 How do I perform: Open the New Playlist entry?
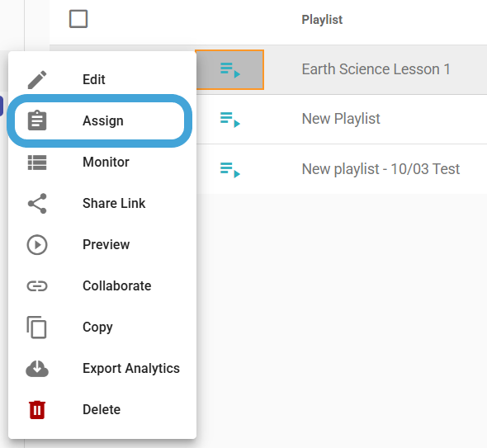[341, 119]
